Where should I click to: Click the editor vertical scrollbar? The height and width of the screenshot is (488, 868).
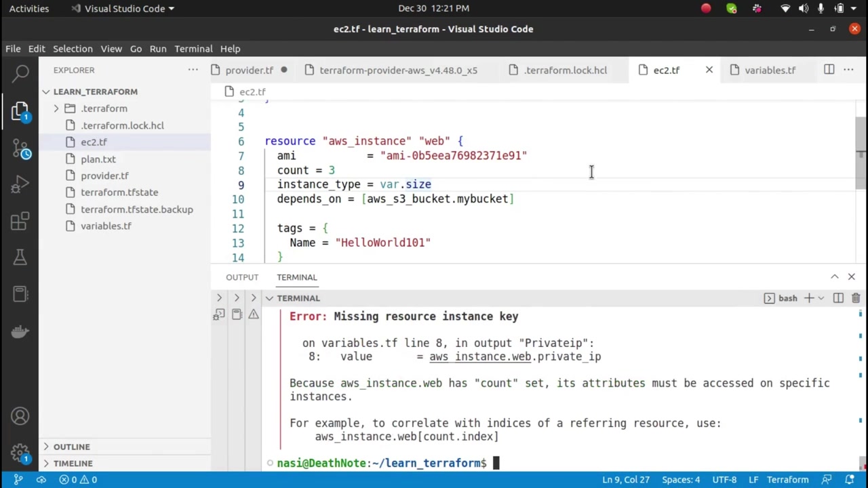861,152
